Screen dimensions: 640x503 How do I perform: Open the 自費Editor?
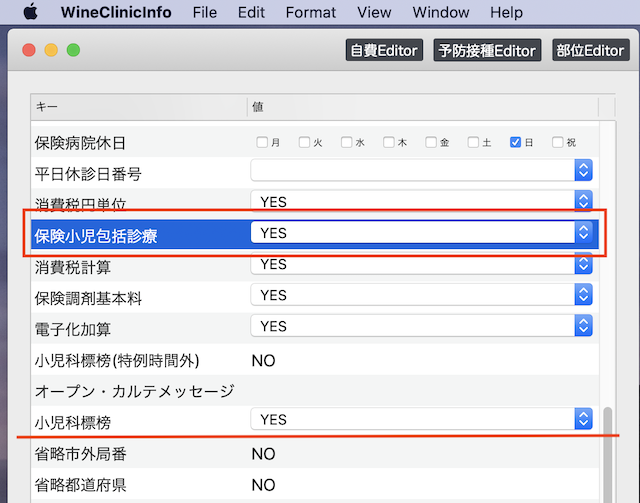point(382,50)
